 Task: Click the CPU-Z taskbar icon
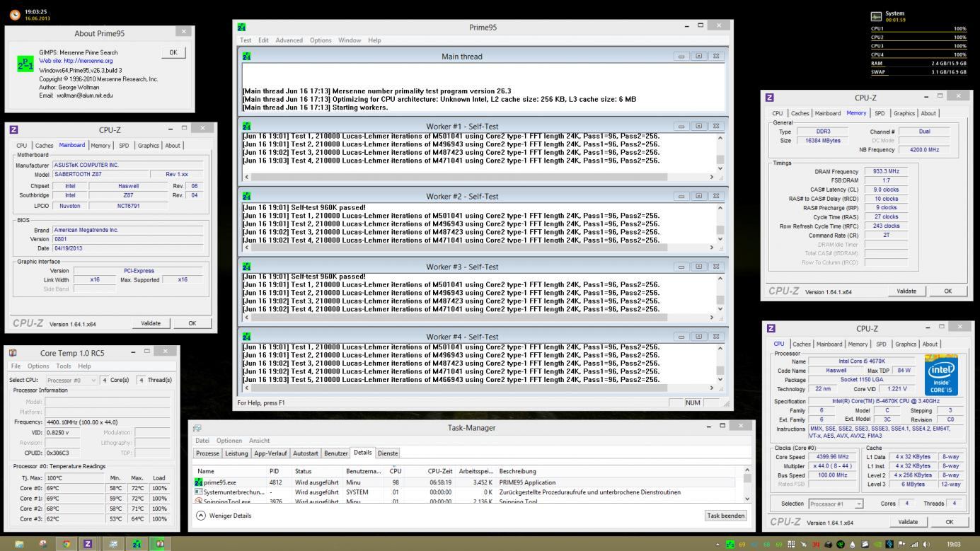tap(88, 544)
